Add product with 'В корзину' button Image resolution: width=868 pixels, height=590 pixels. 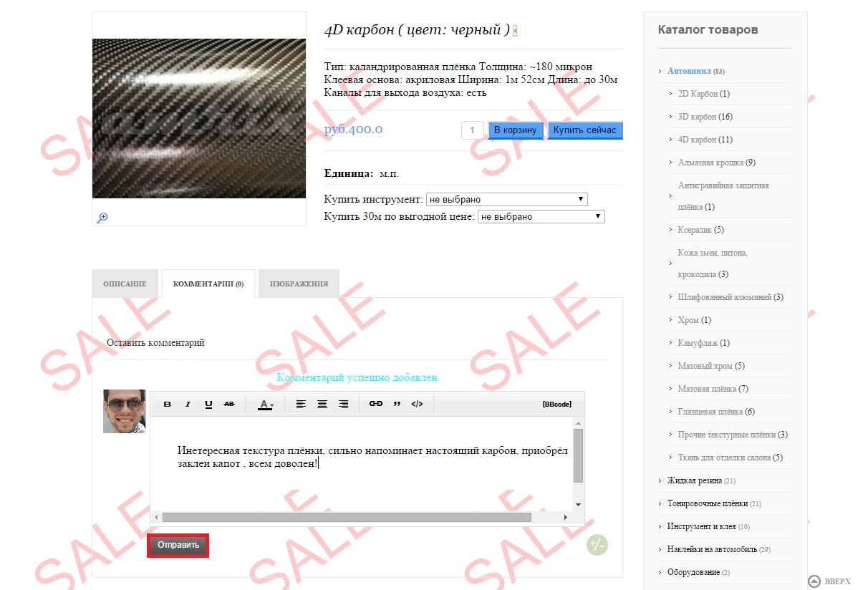(x=515, y=130)
